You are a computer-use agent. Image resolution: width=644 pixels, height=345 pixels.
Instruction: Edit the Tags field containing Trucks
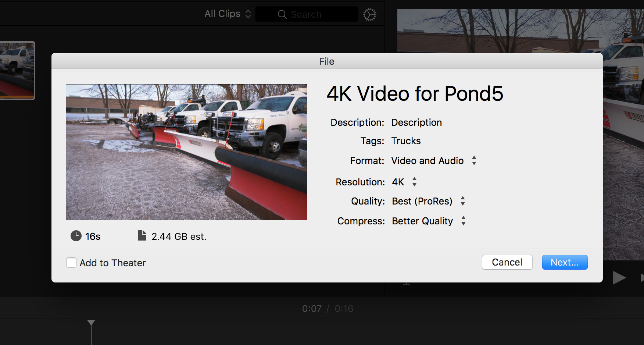pos(406,141)
